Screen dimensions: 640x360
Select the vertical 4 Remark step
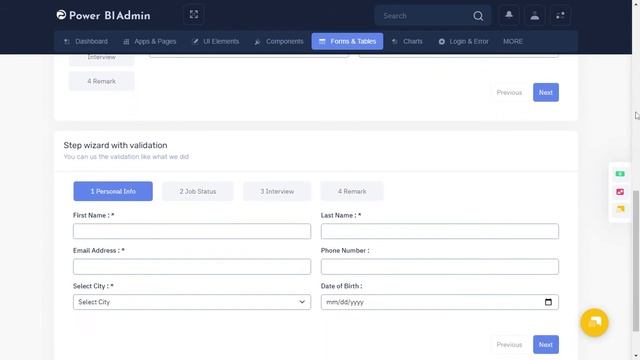pyautogui.click(x=102, y=81)
